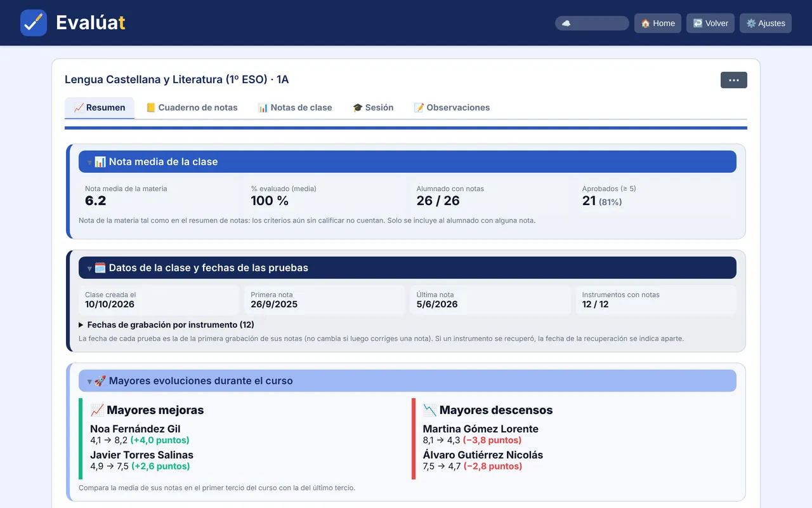The image size is (812, 508).
Task: Click the falling chart icon beside Mayores descensos
Action: [x=429, y=410]
